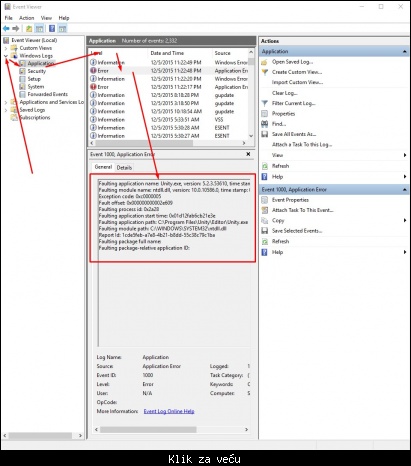Click the Save Selected Events disk icon
This screenshot has height=466, width=411.
click(x=265, y=231)
